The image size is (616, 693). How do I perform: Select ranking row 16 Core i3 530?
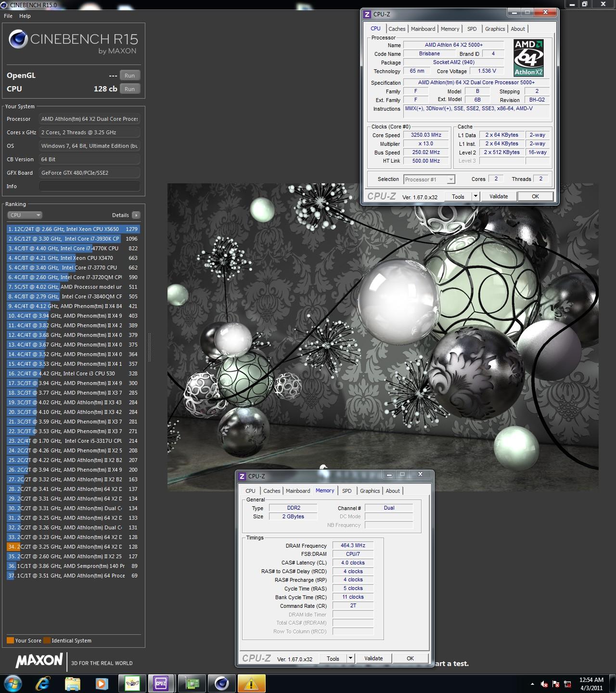coord(73,373)
